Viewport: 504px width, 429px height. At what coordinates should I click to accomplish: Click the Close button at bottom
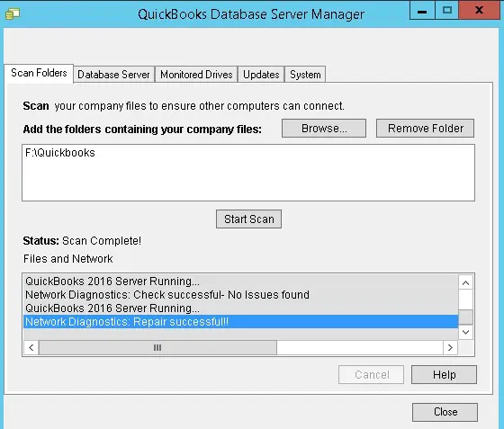pyautogui.click(x=445, y=412)
